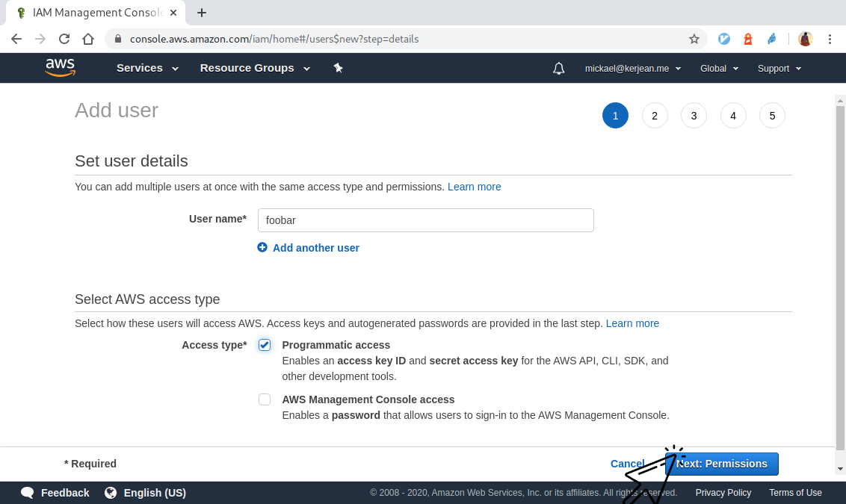Open the browser home page icon

[x=88, y=39]
